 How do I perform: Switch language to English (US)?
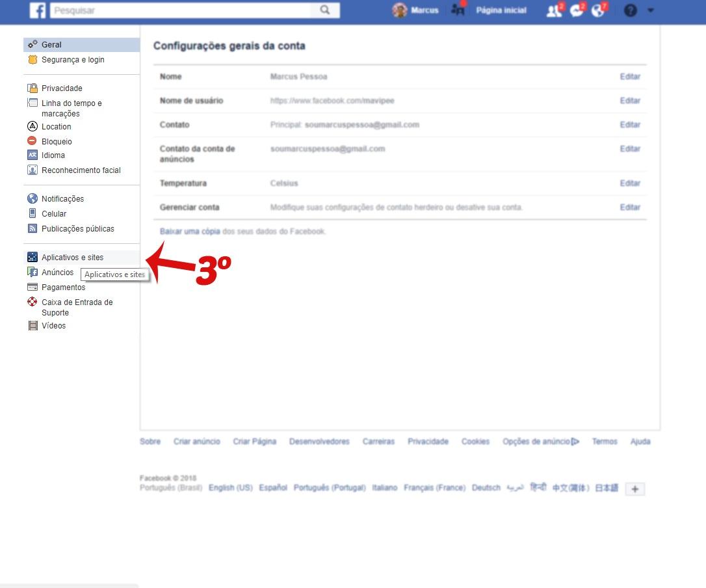[x=231, y=488]
